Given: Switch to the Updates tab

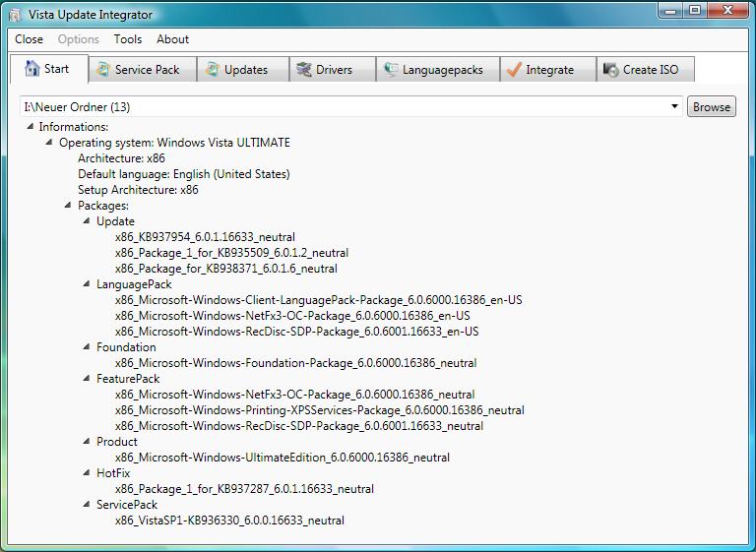Looking at the screenshot, I should click(x=243, y=70).
